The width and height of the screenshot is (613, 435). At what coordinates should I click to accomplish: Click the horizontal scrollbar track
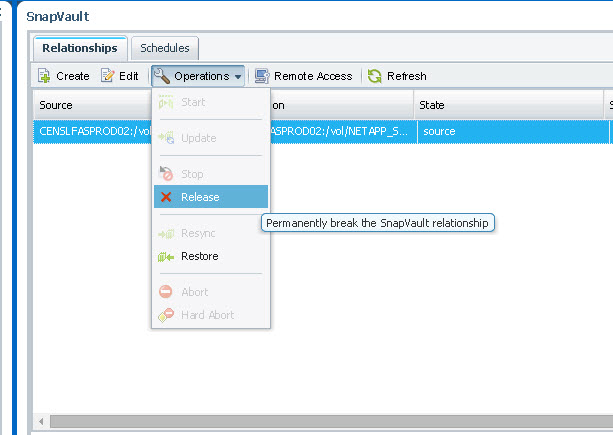[x=332, y=422]
